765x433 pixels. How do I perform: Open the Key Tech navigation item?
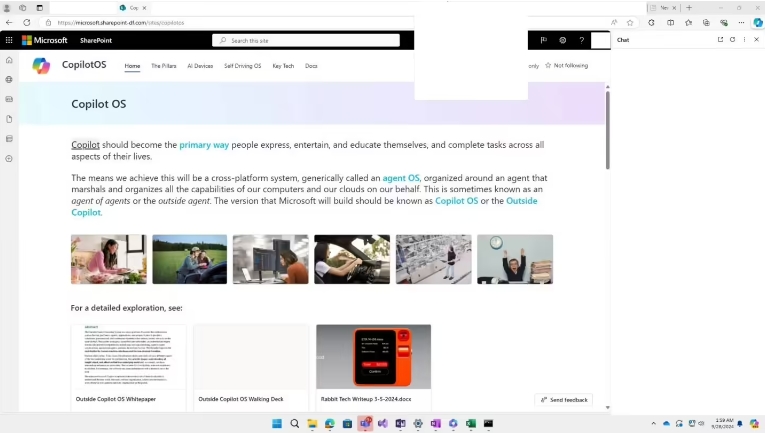point(283,66)
